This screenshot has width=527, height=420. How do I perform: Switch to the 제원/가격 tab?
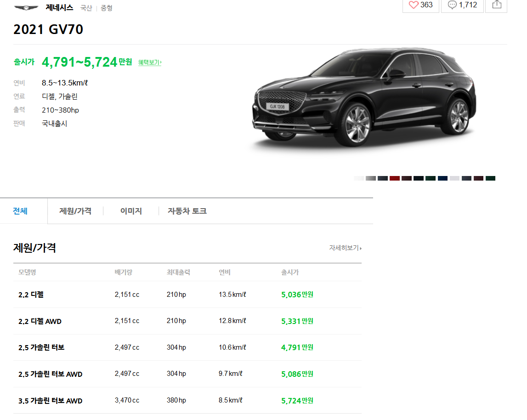75,211
